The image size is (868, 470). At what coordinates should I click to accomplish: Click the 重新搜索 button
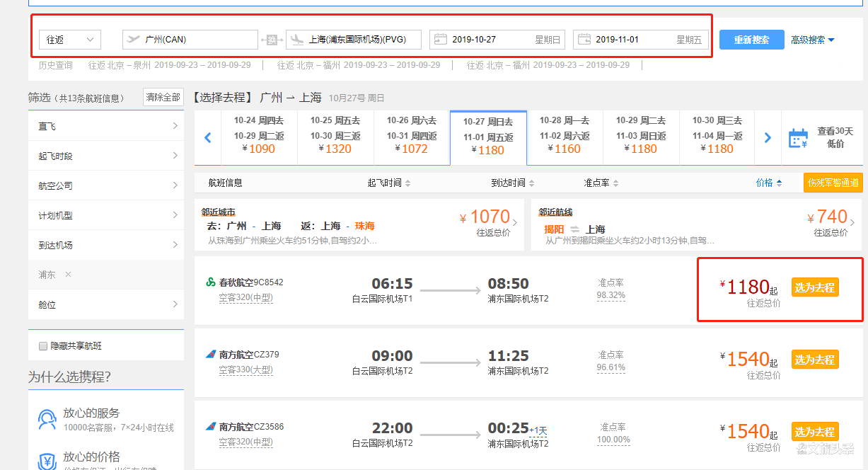click(751, 40)
